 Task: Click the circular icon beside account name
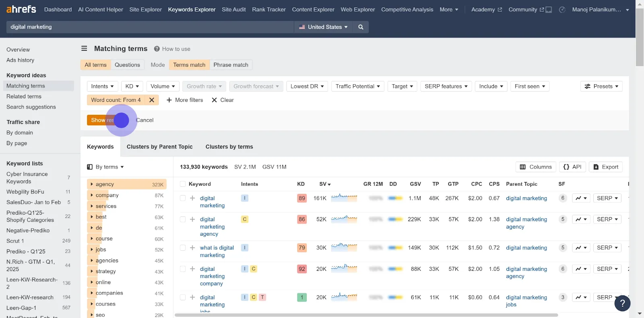(x=562, y=10)
